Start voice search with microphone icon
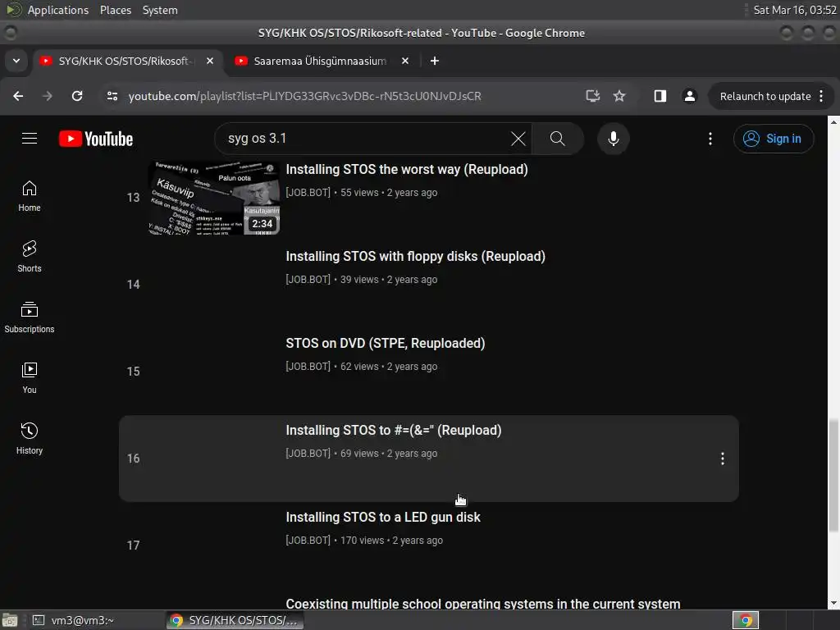Screen dimensions: 840x630 pos(614,139)
